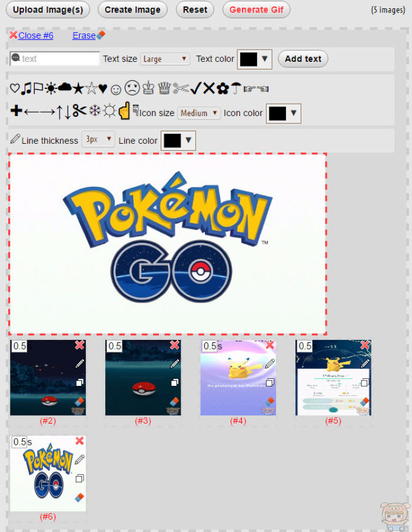The image size is (412, 532).
Task: Focus the text input field
Action: (x=55, y=58)
